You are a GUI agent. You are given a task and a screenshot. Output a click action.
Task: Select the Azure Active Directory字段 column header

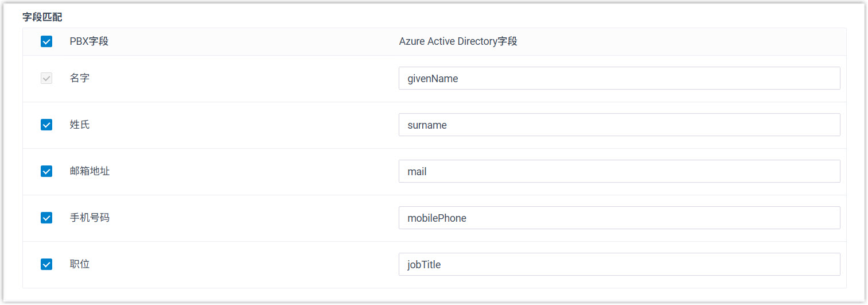click(458, 41)
